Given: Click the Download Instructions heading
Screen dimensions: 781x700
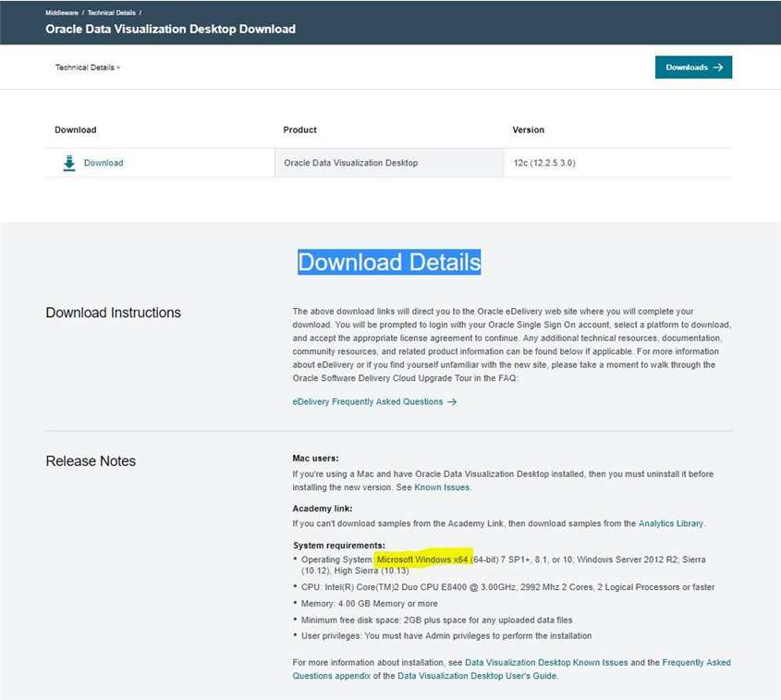Looking at the screenshot, I should (x=113, y=313).
